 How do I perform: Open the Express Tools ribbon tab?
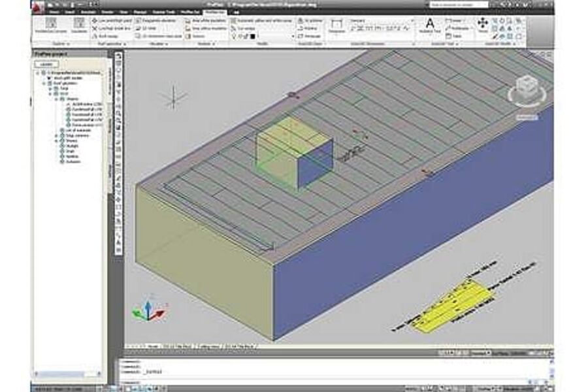(160, 12)
